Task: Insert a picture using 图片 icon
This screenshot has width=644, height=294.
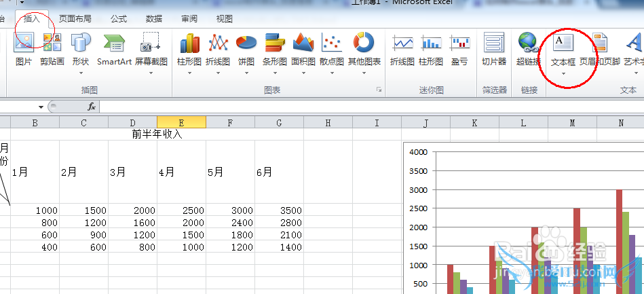Action: pos(24,48)
